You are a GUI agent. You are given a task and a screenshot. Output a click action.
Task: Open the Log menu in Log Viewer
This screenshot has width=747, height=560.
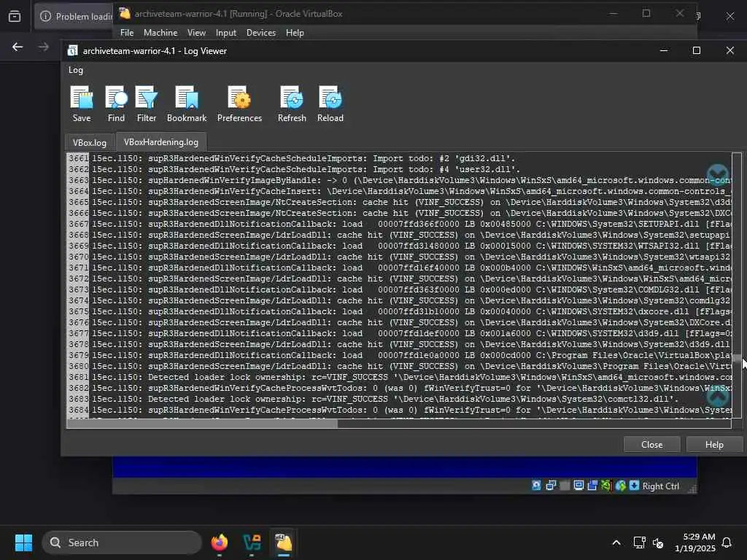tap(76, 70)
